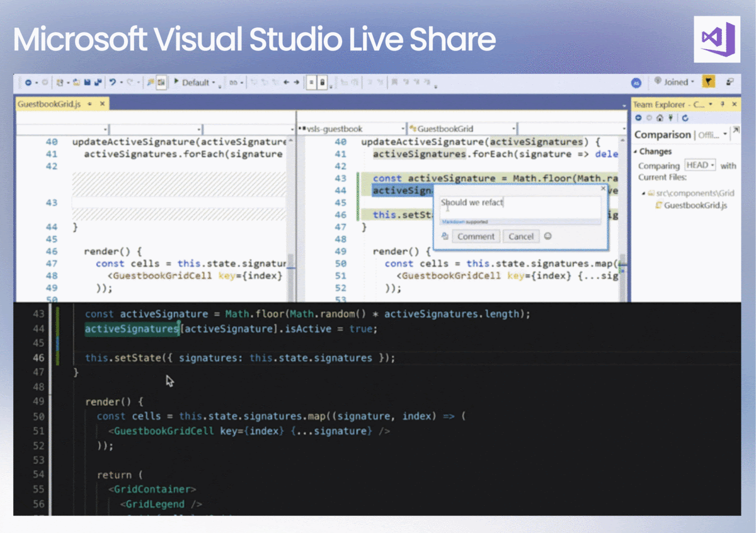Click the Cancel button in comment popup

pos(521,237)
